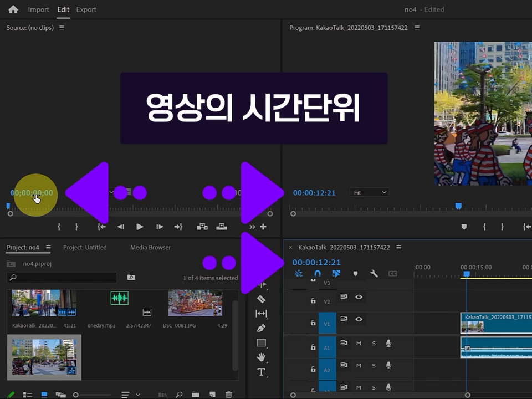
Task: Go to Out point in Source monitor
Action: (x=178, y=227)
